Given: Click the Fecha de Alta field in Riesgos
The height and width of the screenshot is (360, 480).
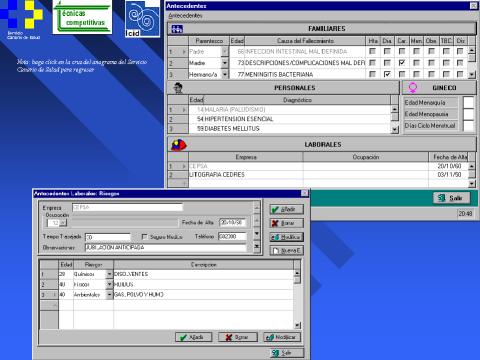Looking at the screenshot, I should pos(232,222).
